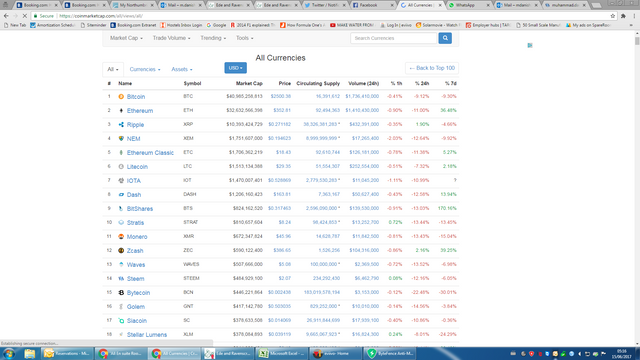Screen dimensions: 640x360
Task: Open the All filter dropdown
Action: click(113, 69)
